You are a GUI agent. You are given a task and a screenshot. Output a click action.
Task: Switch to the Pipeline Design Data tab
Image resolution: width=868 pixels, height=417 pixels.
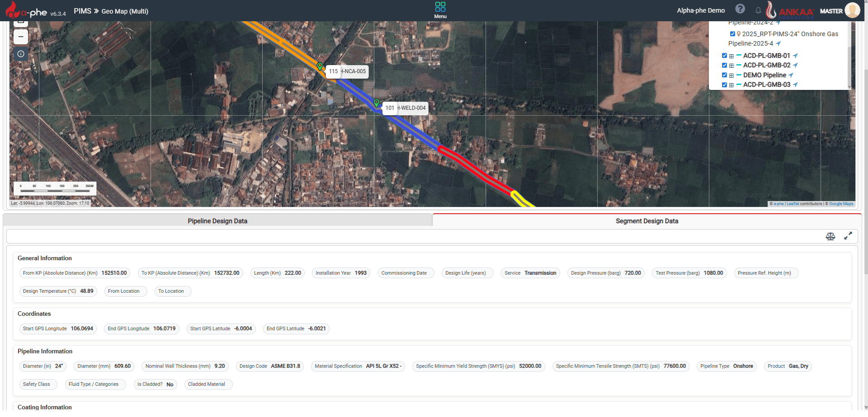pos(217,221)
